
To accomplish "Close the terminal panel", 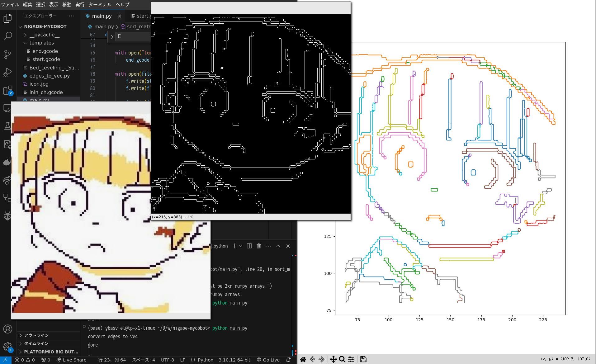I will 288,246.
